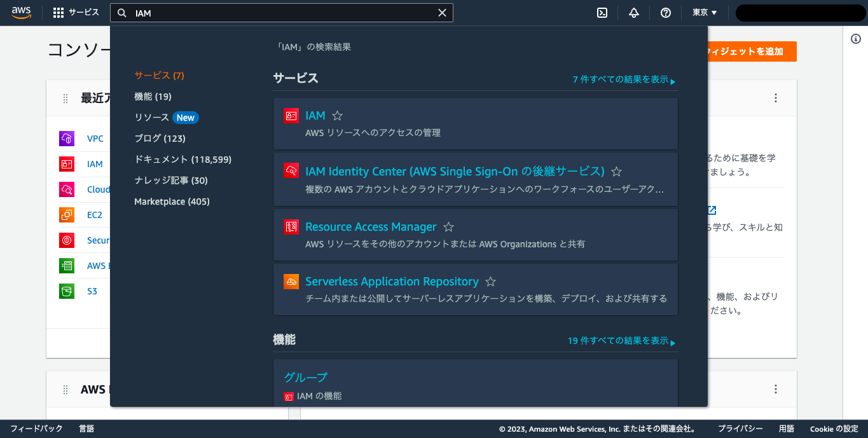The image size is (868, 438).
Task: Click the AWS logo to go home
Action: (x=21, y=12)
